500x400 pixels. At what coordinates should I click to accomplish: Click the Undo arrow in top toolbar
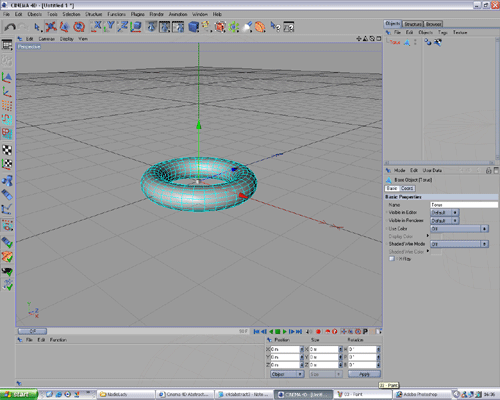tap(10, 27)
